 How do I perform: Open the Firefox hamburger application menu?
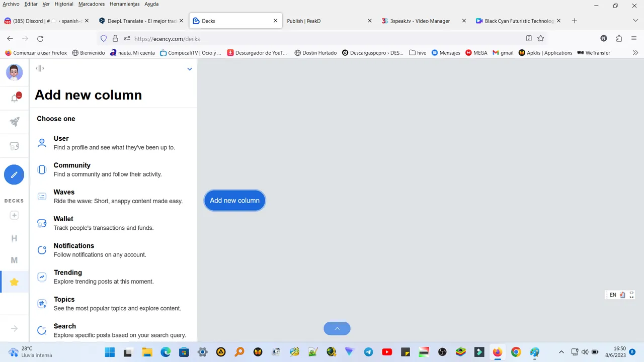pos(634,39)
